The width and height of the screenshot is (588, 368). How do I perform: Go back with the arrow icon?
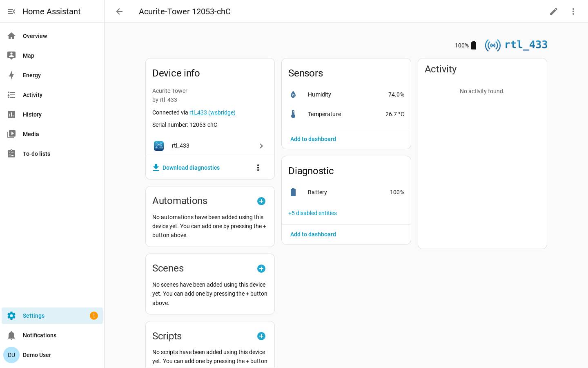[x=119, y=11]
